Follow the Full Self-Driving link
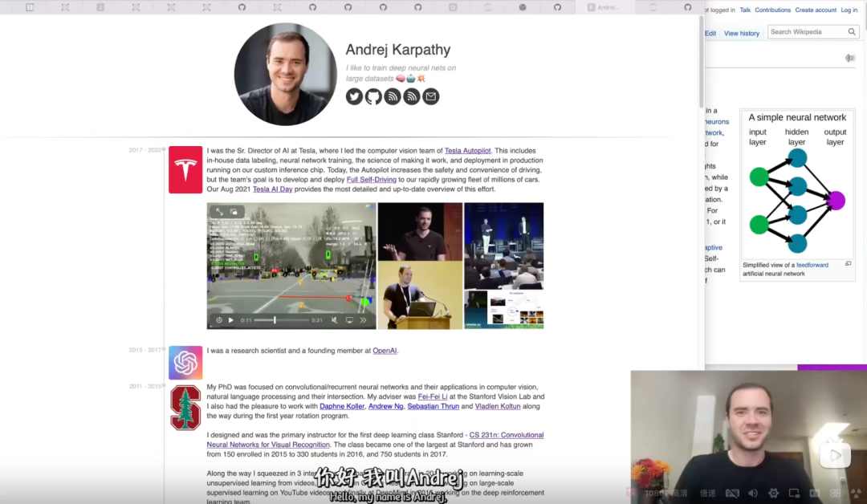This screenshot has width=867, height=504. click(x=372, y=180)
